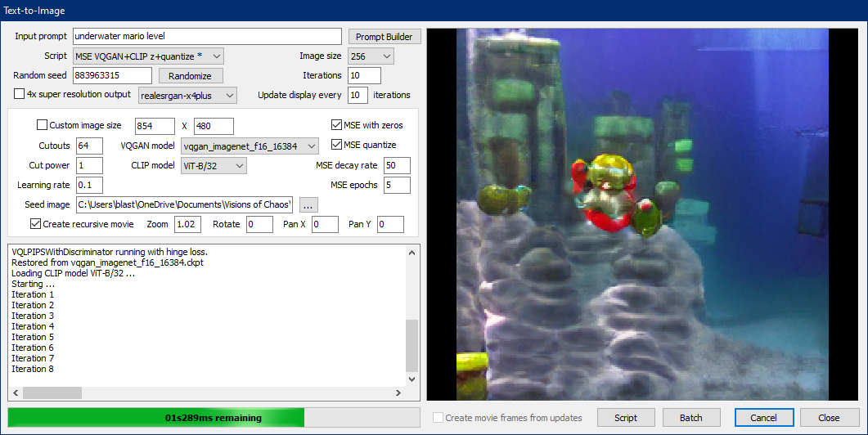Focus the Iterations input box
This screenshot has height=435, width=868.
364,76
